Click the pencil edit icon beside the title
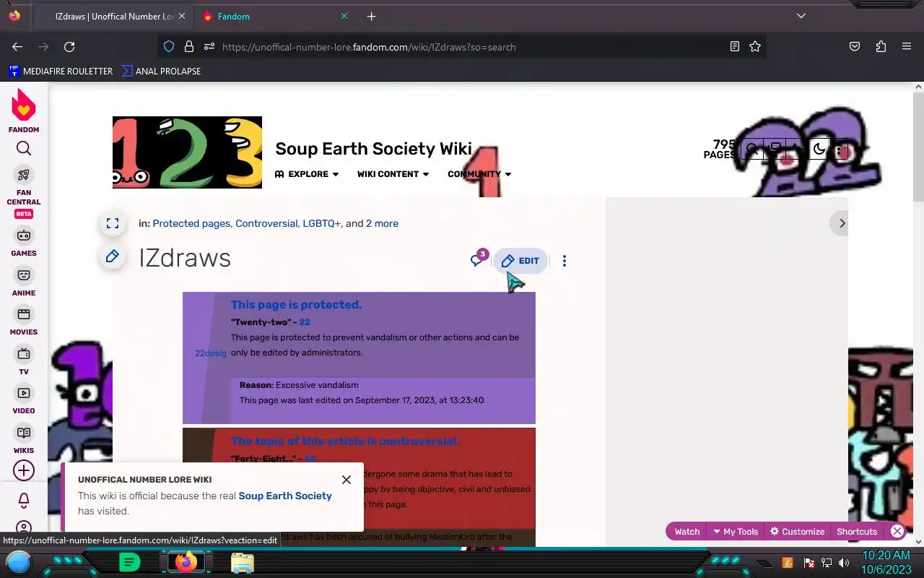The width and height of the screenshot is (924, 578). (x=113, y=256)
